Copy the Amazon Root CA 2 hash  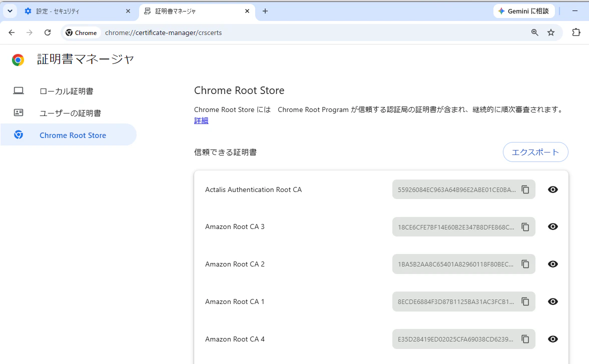pyautogui.click(x=525, y=264)
